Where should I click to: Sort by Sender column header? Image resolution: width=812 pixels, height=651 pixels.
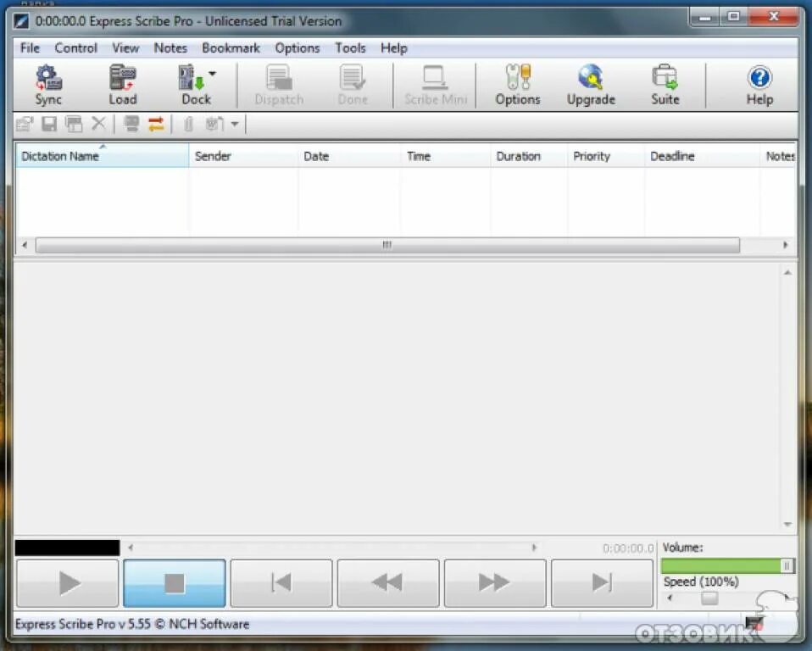coord(243,156)
